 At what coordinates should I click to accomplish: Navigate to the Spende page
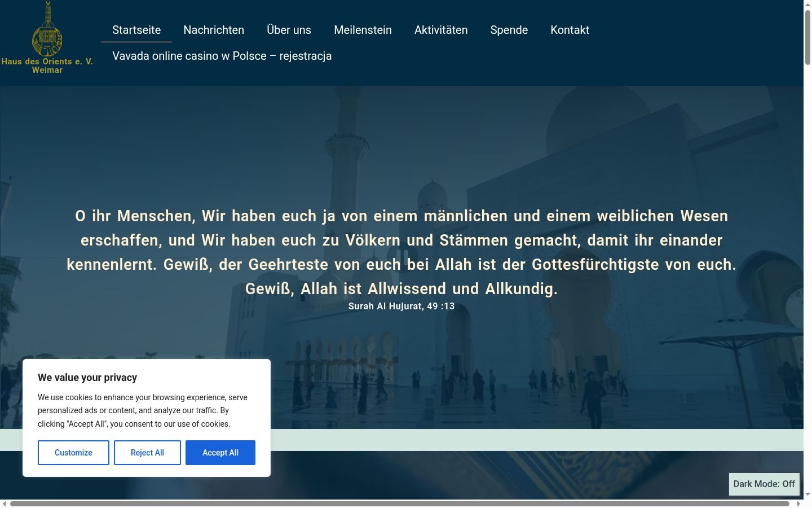tap(509, 30)
